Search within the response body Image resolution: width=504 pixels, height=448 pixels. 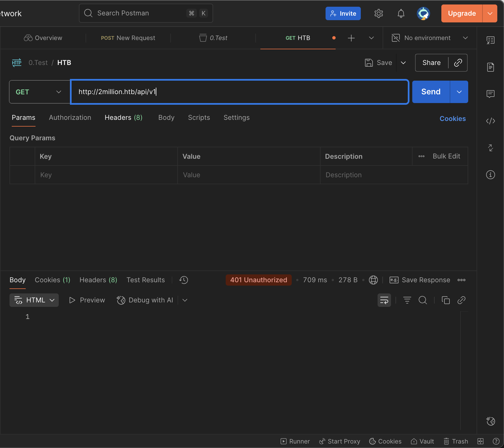click(x=423, y=300)
